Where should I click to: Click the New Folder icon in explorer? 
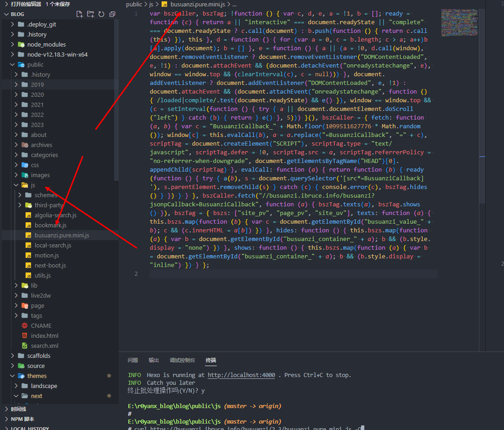pos(90,14)
